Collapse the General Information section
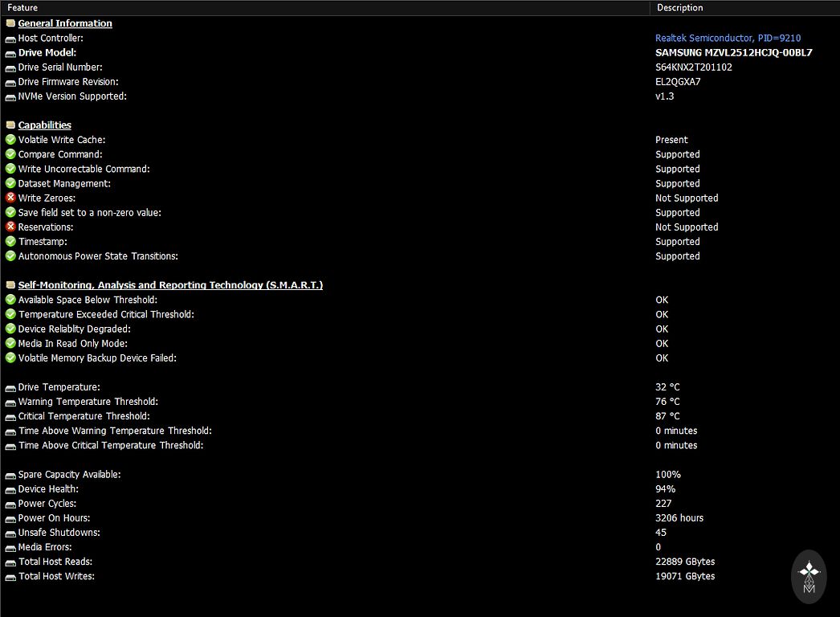 point(65,23)
